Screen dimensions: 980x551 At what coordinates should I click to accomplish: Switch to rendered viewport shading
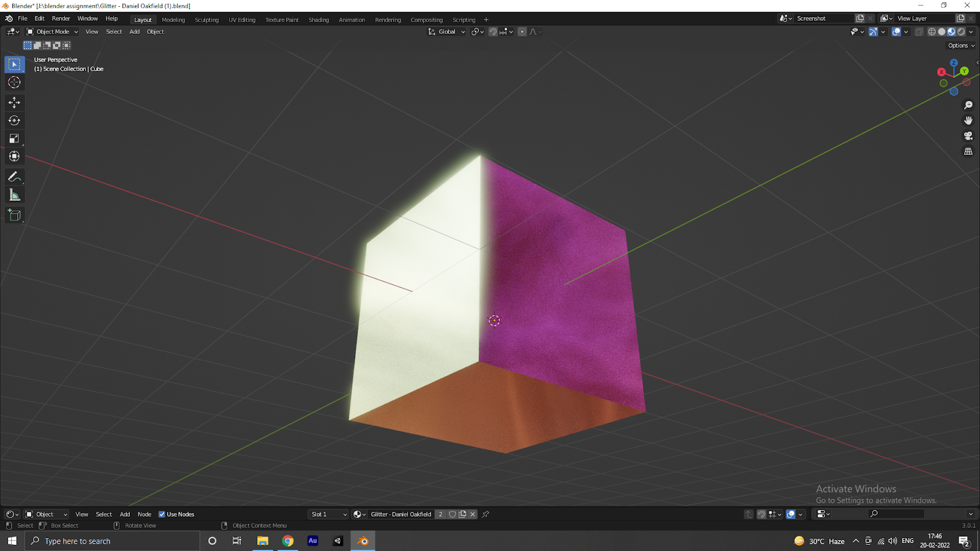coord(961,32)
